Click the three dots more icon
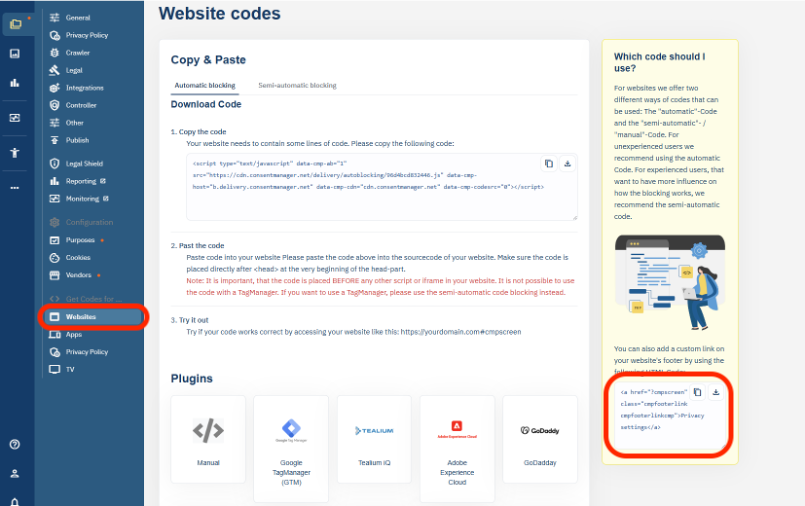Viewport: 805px width, 506px height. (x=14, y=187)
